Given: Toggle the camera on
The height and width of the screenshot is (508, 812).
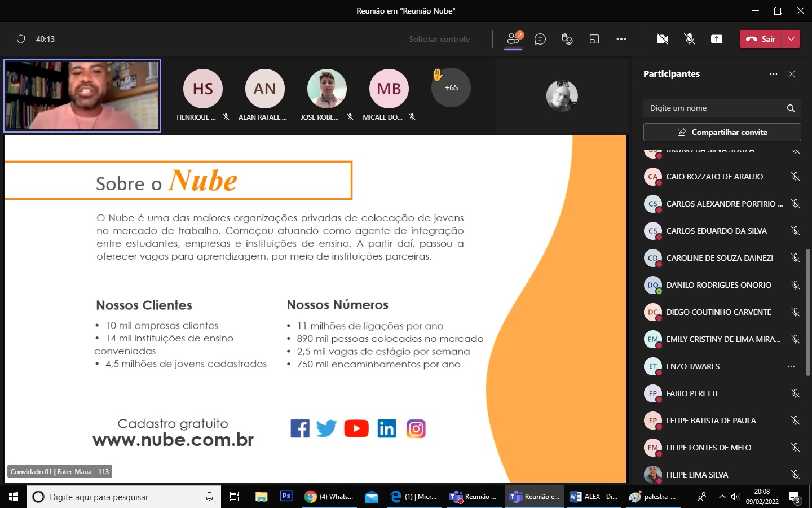Looking at the screenshot, I should [x=663, y=39].
